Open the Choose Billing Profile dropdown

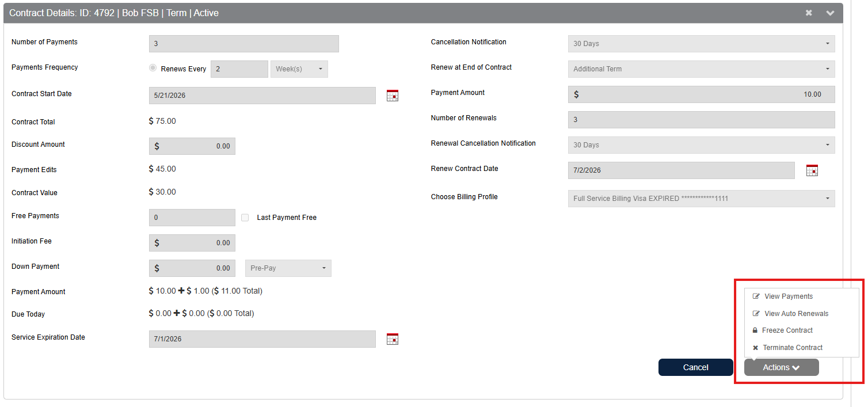pyautogui.click(x=701, y=199)
